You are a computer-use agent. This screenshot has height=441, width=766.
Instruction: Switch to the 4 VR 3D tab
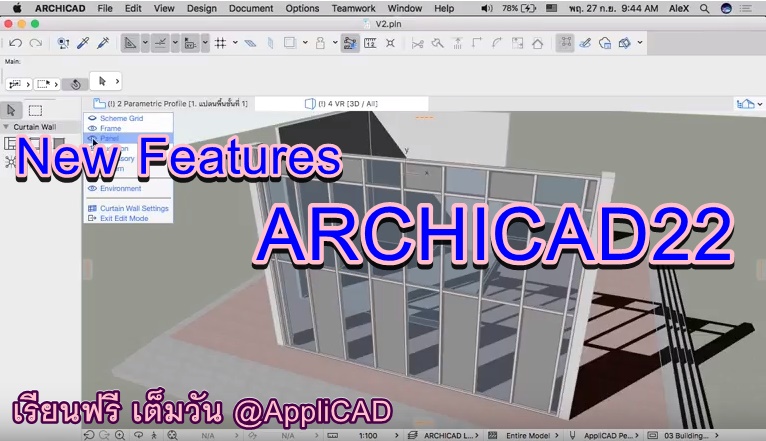341,104
